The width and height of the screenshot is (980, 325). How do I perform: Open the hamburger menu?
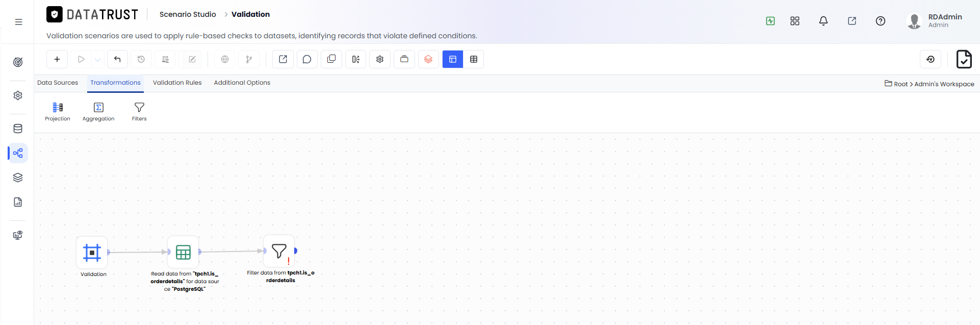(18, 22)
